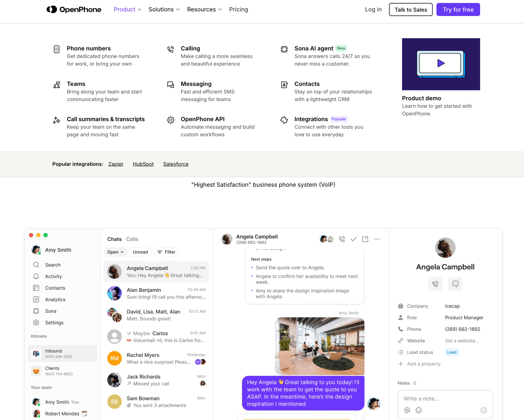Viewport: 524px width, 420px height.
Task: Click the emoji icon in note box
Action: point(418,410)
